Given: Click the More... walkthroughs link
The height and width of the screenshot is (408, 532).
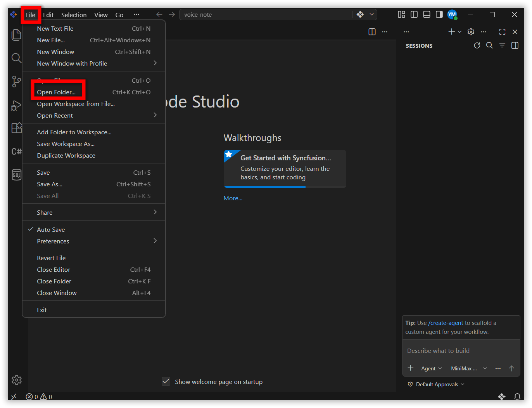Looking at the screenshot, I should click(233, 198).
